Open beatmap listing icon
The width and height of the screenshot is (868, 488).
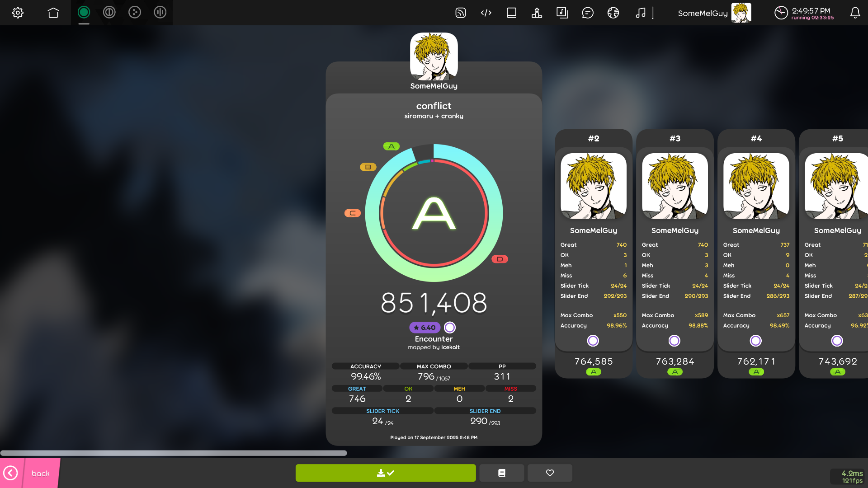pyautogui.click(x=562, y=13)
